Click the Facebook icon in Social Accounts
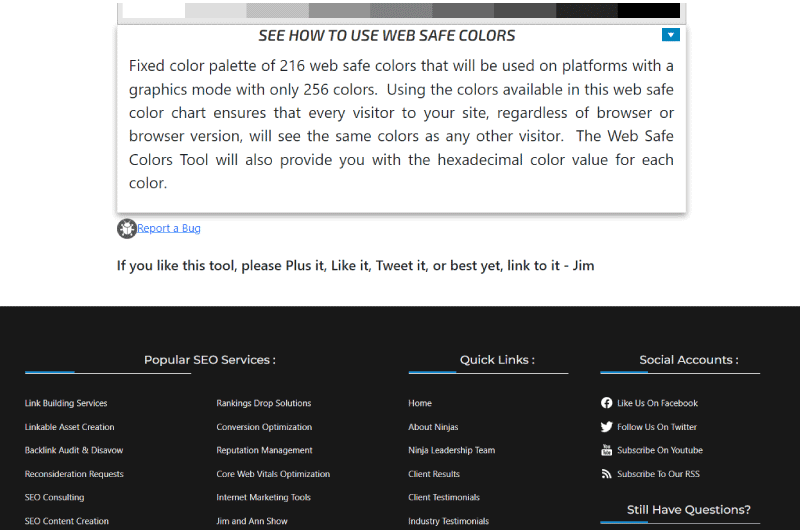Viewport: 800px width, 530px height. point(606,403)
